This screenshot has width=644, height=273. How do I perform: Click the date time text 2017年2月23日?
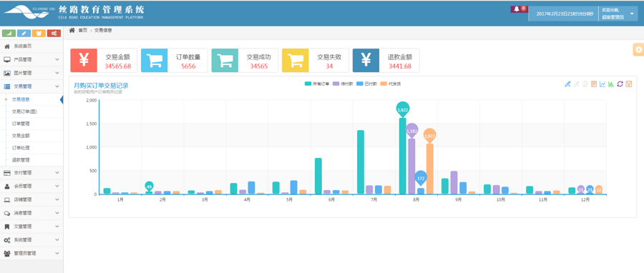click(565, 14)
